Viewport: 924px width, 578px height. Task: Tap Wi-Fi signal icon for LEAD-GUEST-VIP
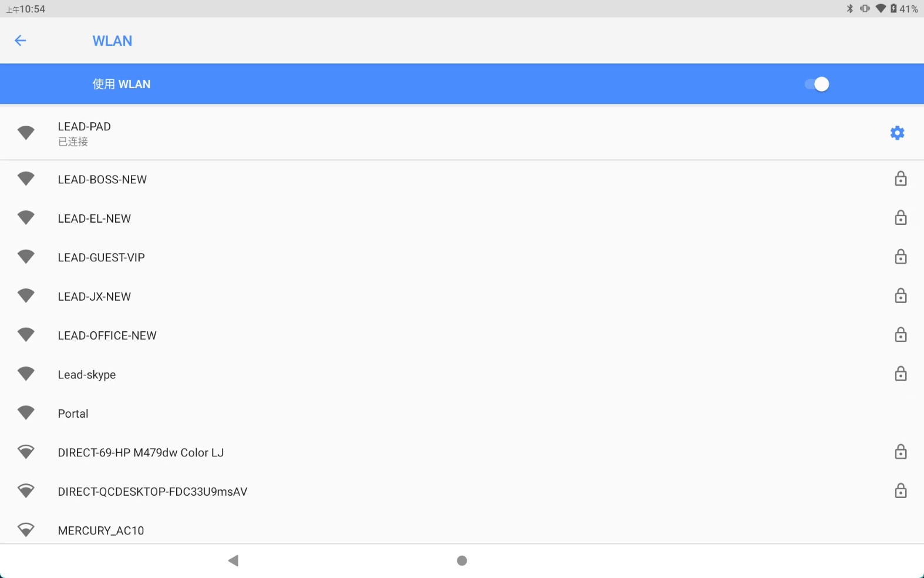pos(26,257)
